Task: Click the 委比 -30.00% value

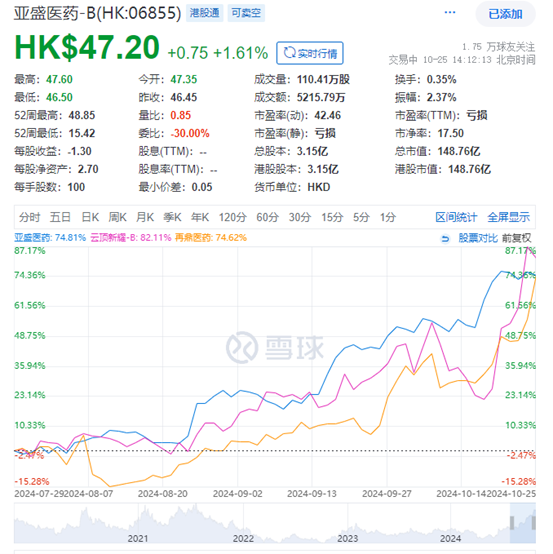Action: pos(190,133)
